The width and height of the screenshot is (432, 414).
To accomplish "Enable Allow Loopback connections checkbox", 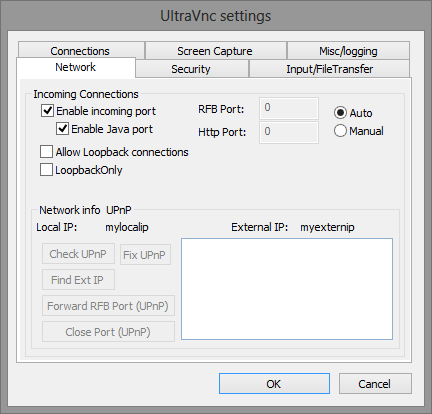I will (46, 151).
